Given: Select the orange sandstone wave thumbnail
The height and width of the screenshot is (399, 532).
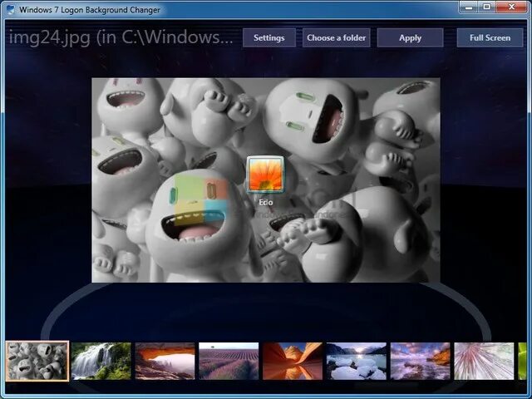Looking at the screenshot, I should [293, 361].
